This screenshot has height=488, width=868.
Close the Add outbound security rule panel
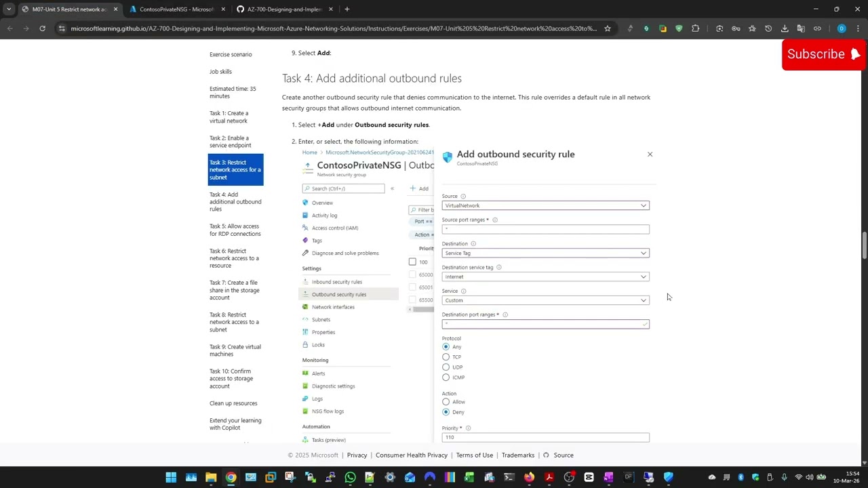(650, 155)
